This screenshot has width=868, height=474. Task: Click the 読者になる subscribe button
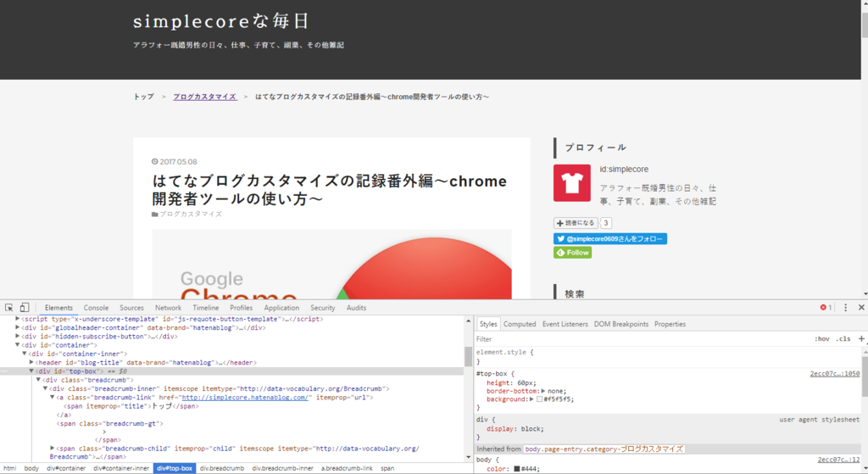pyautogui.click(x=576, y=223)
